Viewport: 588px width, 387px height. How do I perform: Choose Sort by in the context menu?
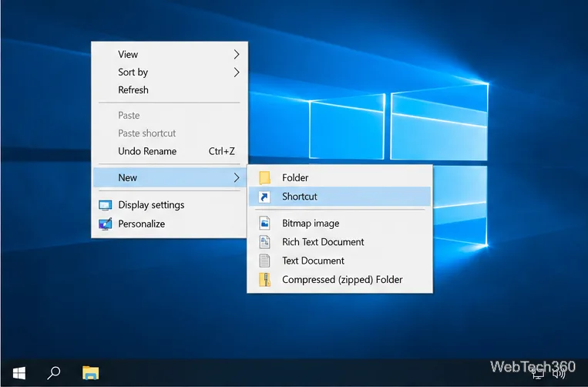pos(169,72)
